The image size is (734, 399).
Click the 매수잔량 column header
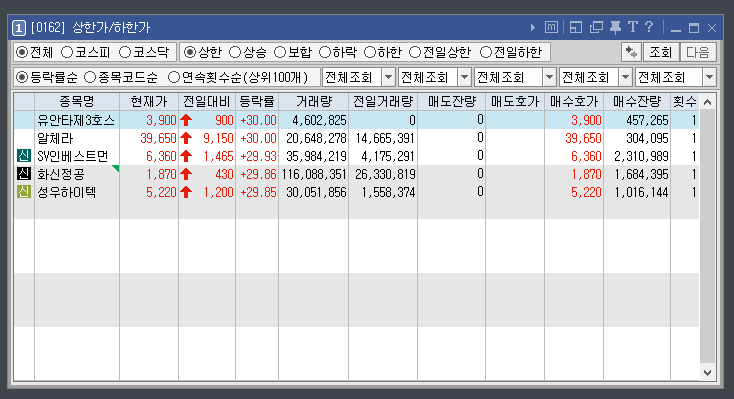637,102
